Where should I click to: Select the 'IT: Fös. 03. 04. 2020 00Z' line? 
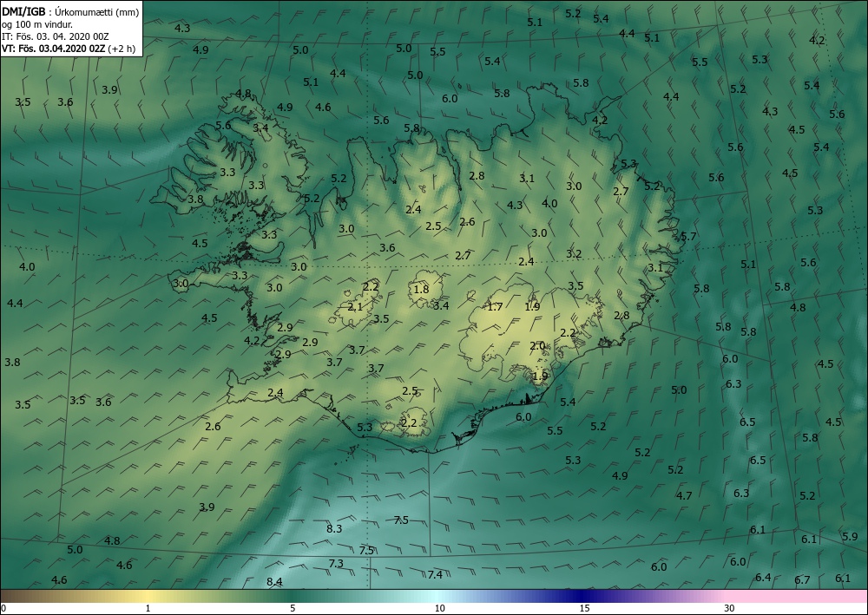[56, 36]
